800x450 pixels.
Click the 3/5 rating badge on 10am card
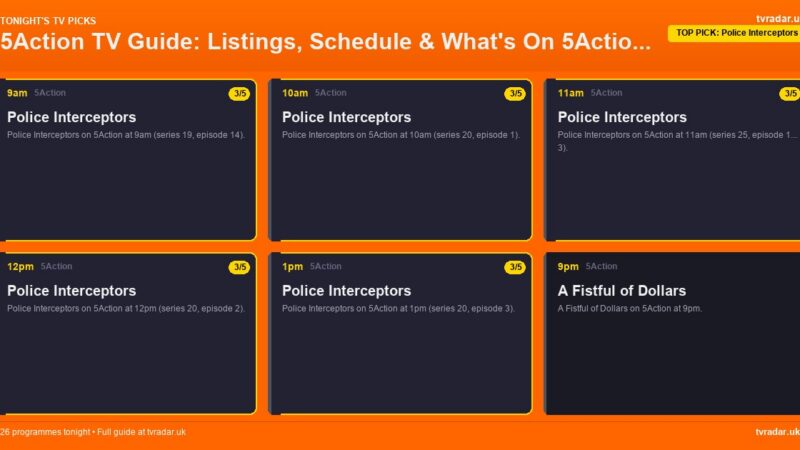(x=515, y=93)
